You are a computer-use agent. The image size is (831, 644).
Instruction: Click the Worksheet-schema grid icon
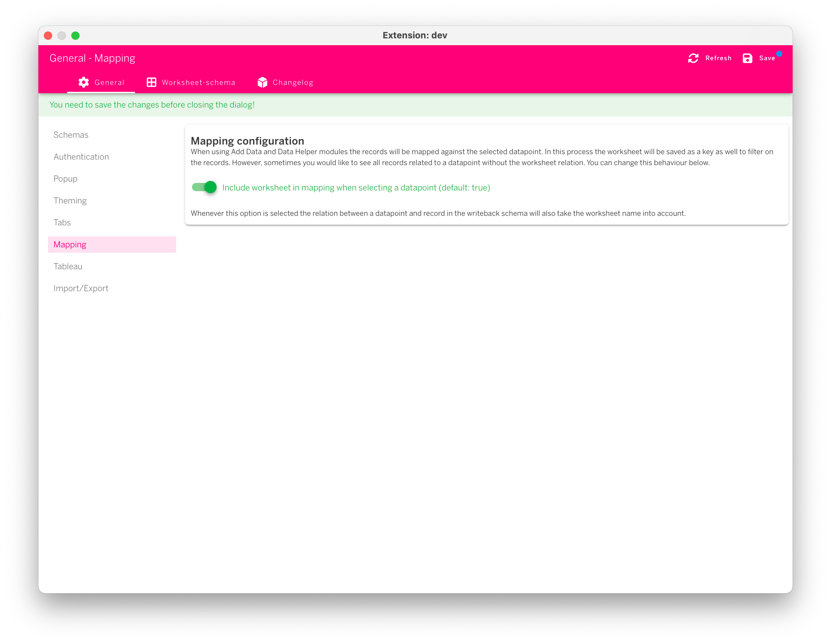[151, 82]
